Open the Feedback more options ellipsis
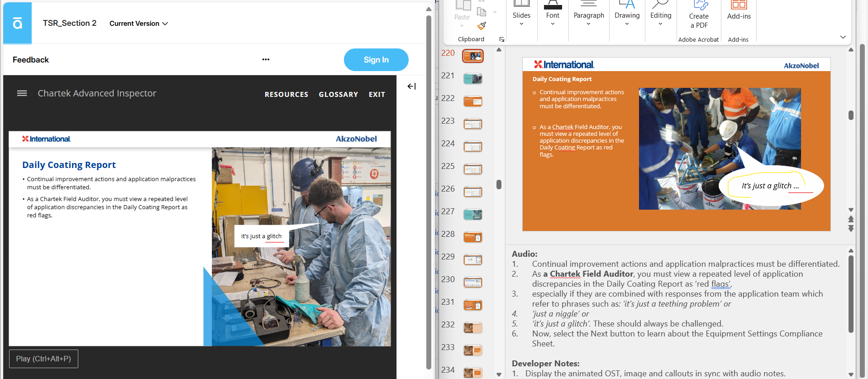Viewport: 868px width, 379px height. click(x=266, y=59)
